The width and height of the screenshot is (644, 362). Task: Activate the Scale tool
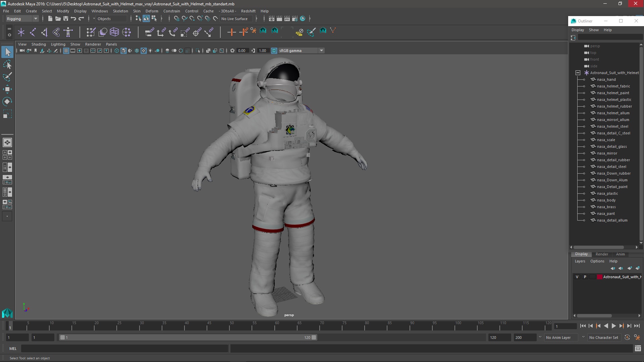click(7, 114)
